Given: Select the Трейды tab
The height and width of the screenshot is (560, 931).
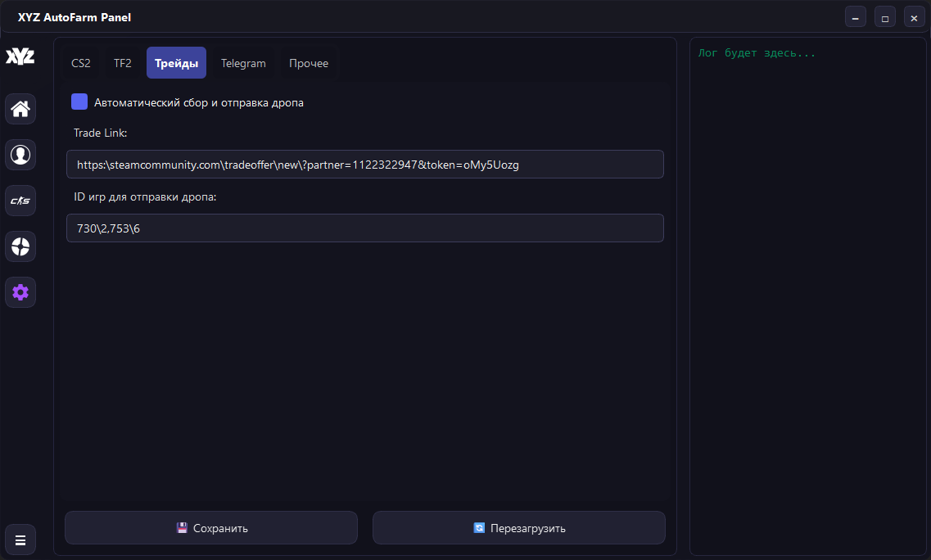Looking at the screenshot, I should 176,63.
